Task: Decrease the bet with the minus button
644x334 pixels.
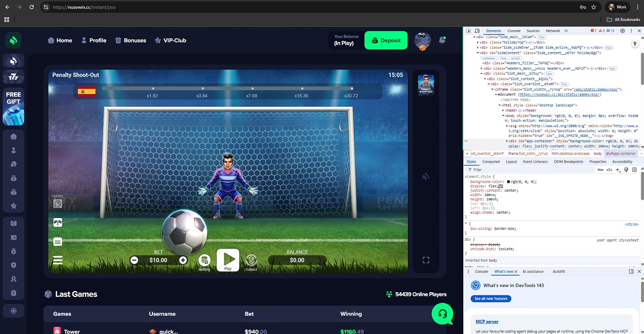Action: click(134, 260)
